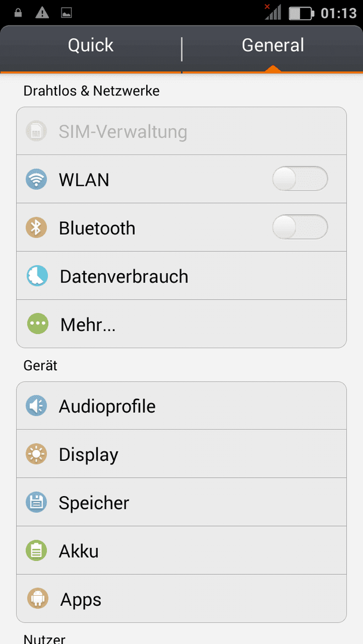Tap the Apps android robot icon
363x644 pixels.
pyautogui.click(x=38, y=599)
